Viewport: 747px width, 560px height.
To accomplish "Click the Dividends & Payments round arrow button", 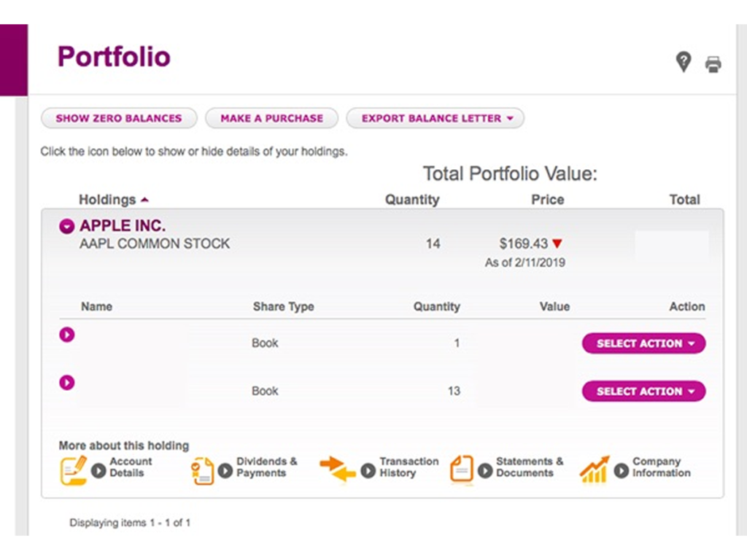I will [225, 470].
